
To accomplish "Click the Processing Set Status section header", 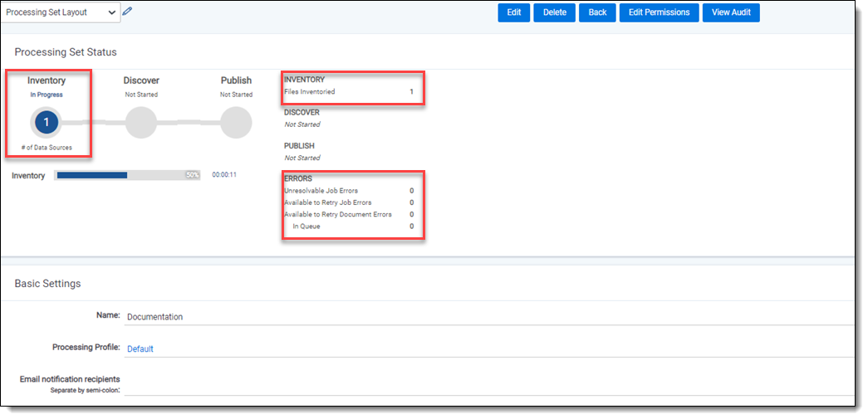I will pyautogui.click(x=66, y=52).
